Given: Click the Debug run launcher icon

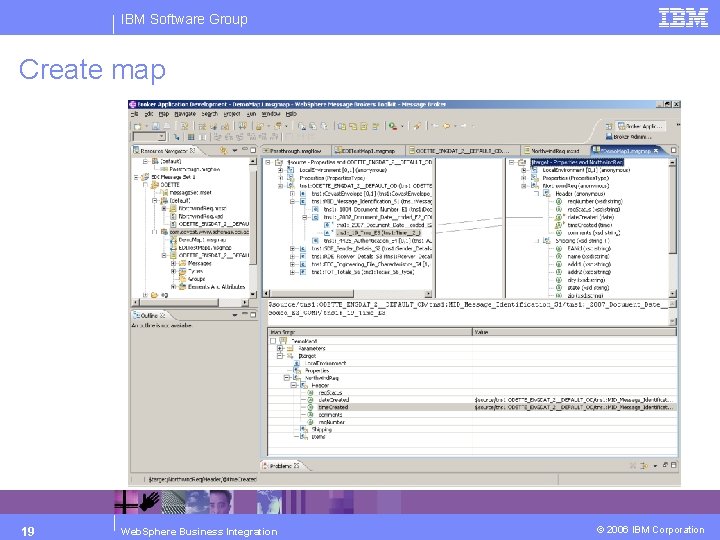Looking at the screenshot, I should coord(393,126).
